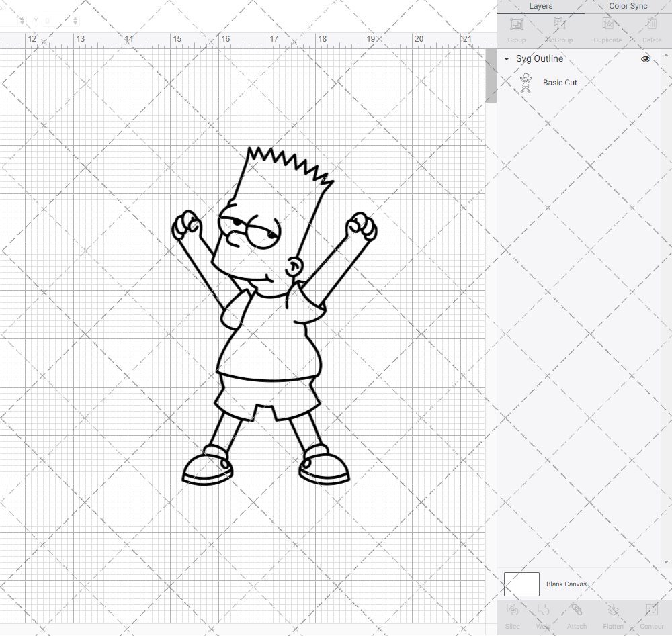Collapse the Svg Outline group
The image size is (672, 636).
(507, 59)
